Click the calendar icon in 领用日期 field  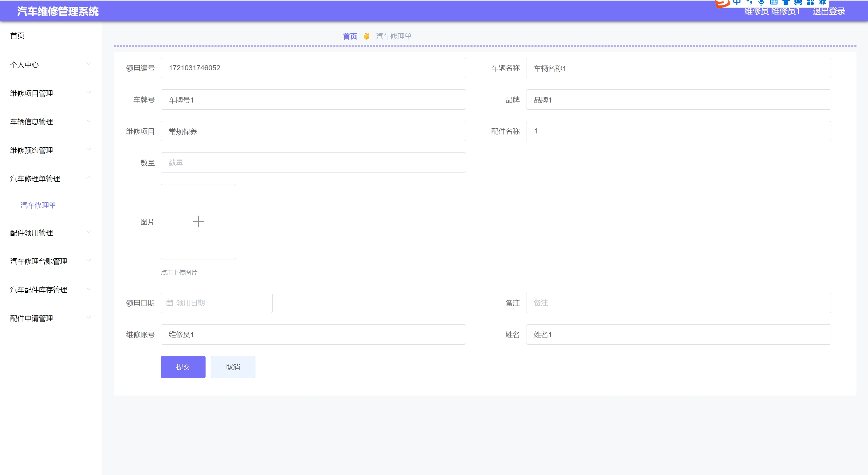[x=170, y=303]
